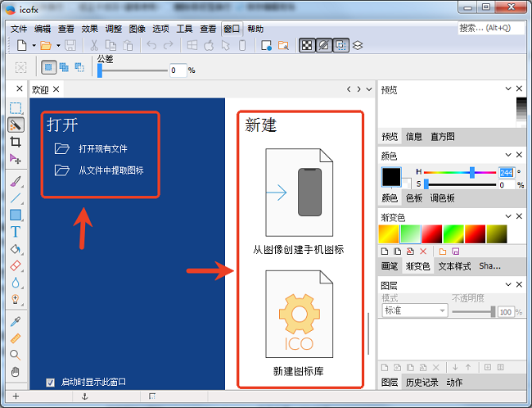Click the redo arrow icon
Image resolution: width=532 pixels, height=408 pixels.
click(169, 45)
